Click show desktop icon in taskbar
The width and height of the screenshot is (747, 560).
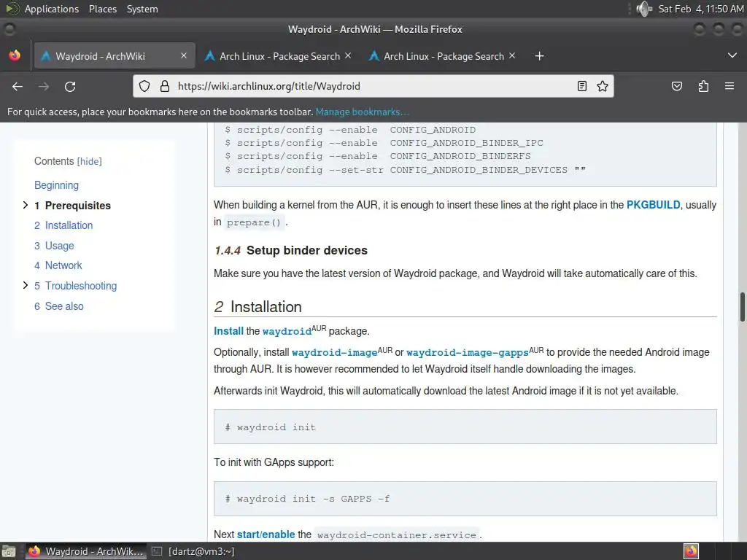(x=9, y=551)
